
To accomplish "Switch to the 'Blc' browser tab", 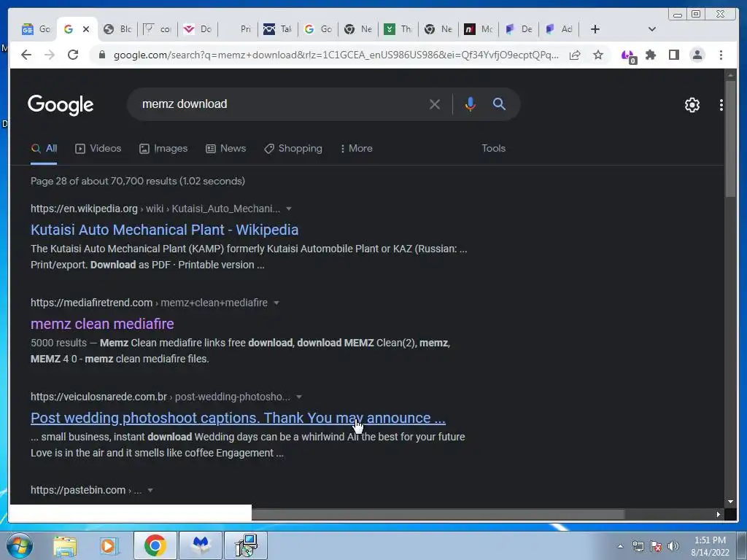I will click(117, 29).
